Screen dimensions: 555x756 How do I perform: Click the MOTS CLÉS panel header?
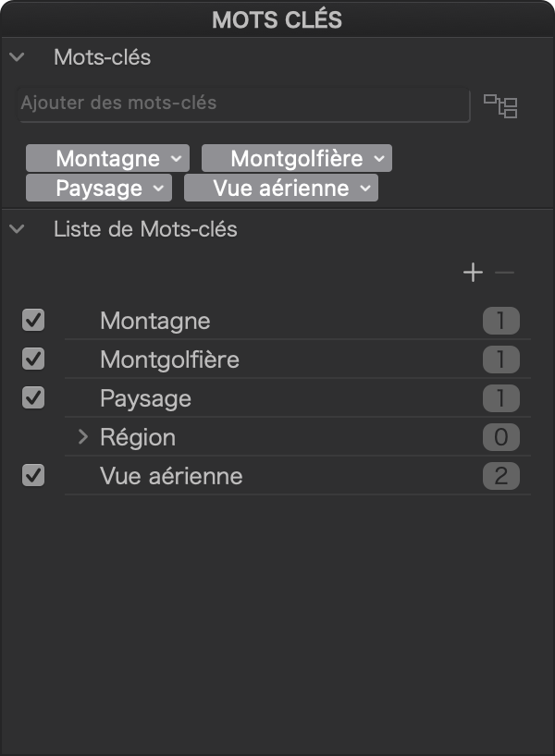277,19
